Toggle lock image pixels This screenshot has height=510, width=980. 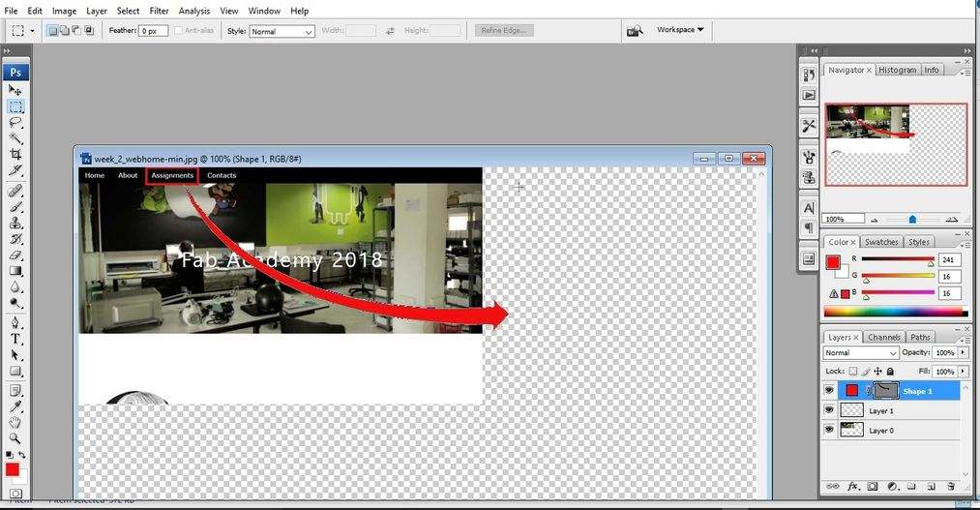(x=866, y=372)
